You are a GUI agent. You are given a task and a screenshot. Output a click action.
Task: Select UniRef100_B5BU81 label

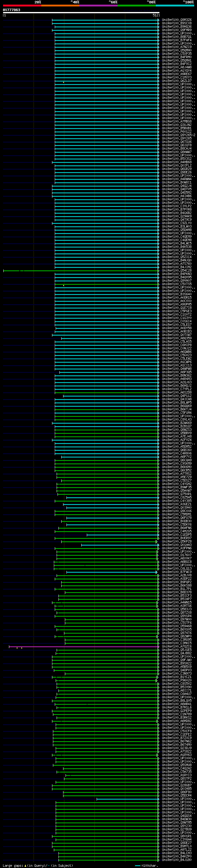point(177,128)
